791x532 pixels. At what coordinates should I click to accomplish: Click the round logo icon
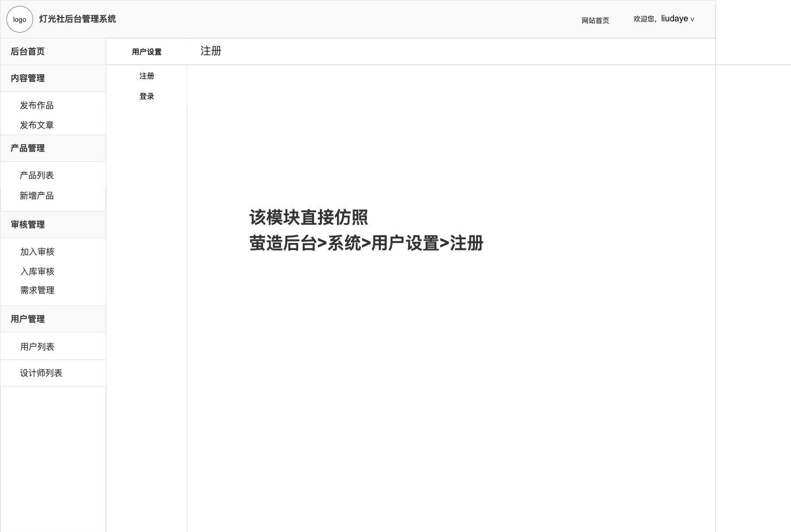(x=20, y=19)
